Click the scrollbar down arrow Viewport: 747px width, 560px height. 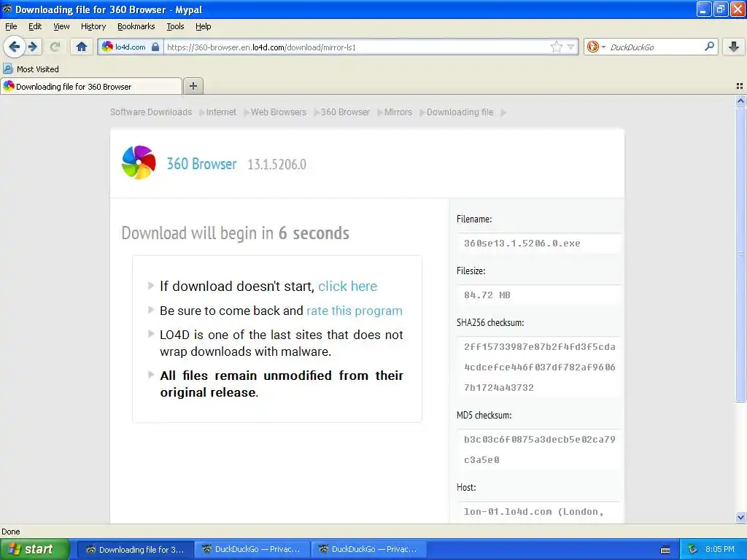point(740,517)
